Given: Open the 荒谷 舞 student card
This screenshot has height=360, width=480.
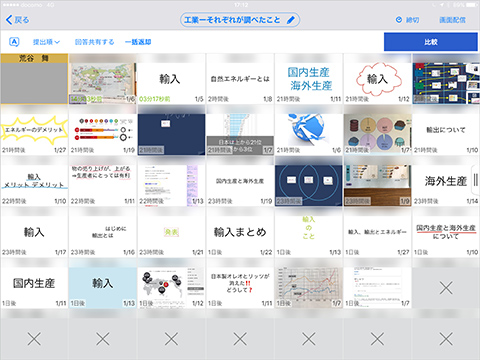Looking at the screenshot, I should click(x=34, y=79).
